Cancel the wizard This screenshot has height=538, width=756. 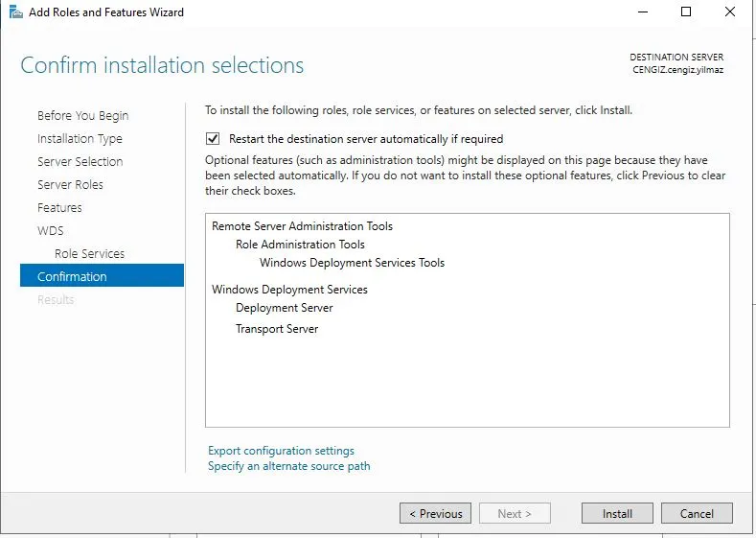pos(697,513)
